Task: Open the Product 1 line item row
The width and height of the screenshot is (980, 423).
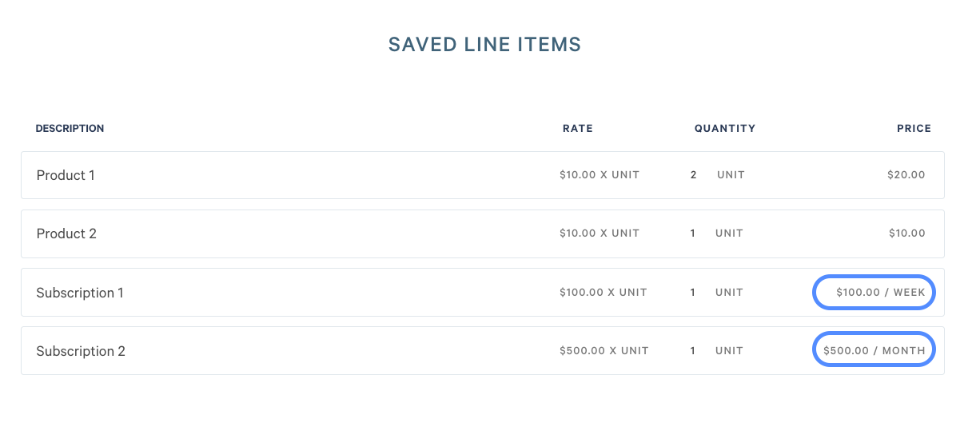Action: coord(483,175)
